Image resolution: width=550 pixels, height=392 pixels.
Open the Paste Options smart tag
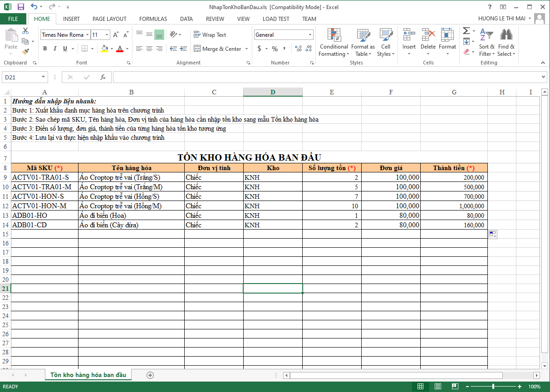[x=493, y=234]
